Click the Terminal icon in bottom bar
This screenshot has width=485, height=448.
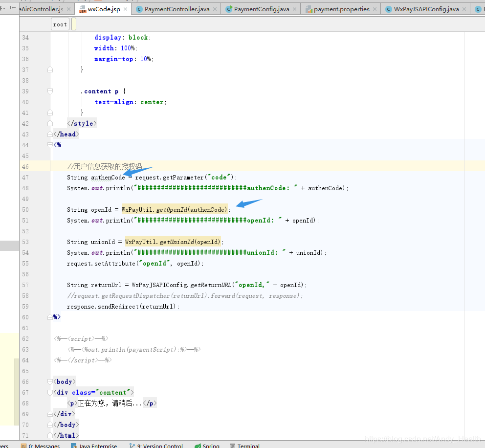tap(233, 446)
